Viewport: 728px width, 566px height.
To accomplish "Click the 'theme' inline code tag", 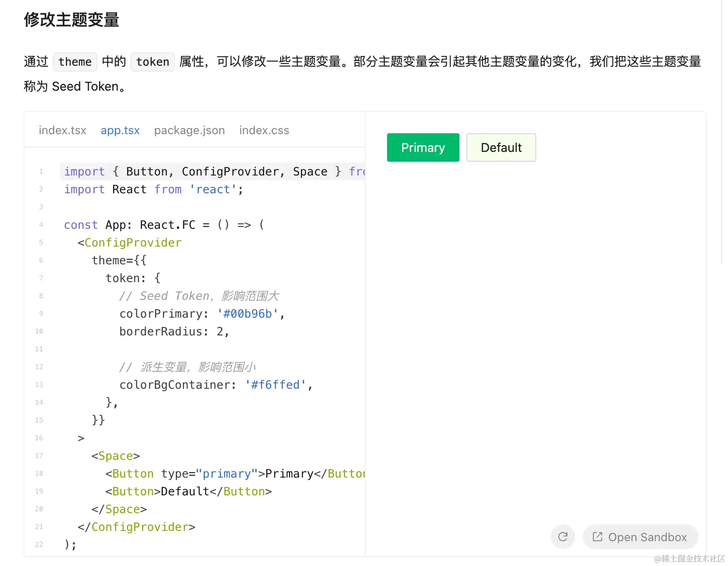I will click(x=75, y=62).
